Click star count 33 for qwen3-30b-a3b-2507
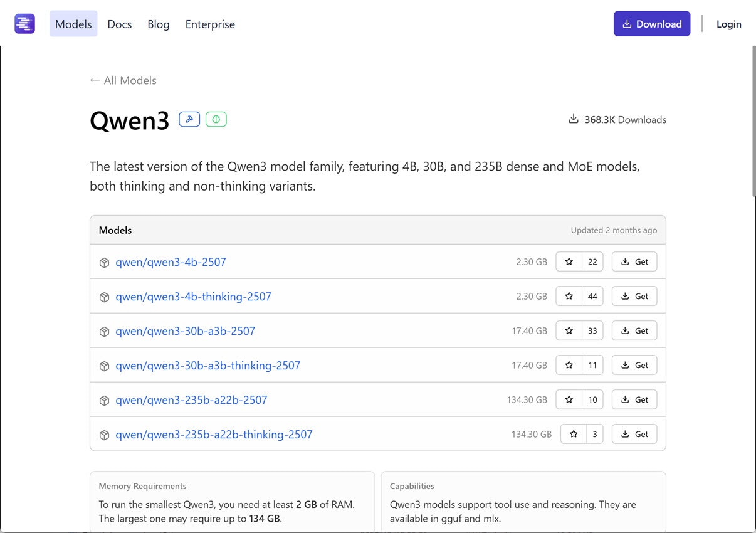The height and width of the screenshot is (533, 756). pyautogui.click(x=592, y=330)
